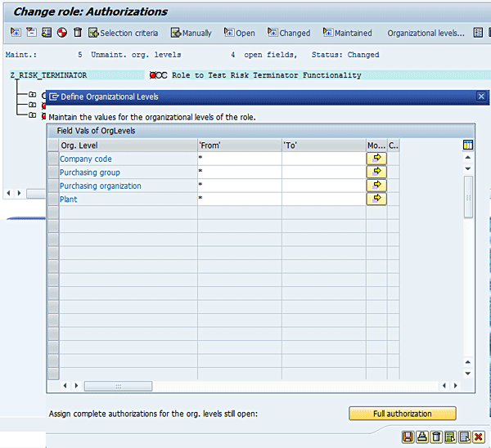Click the Full authorization button

[403, 414]
